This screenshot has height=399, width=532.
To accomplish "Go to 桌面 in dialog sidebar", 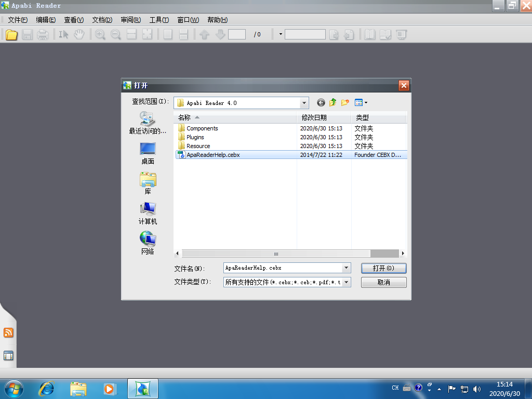I will click(148, 153).
